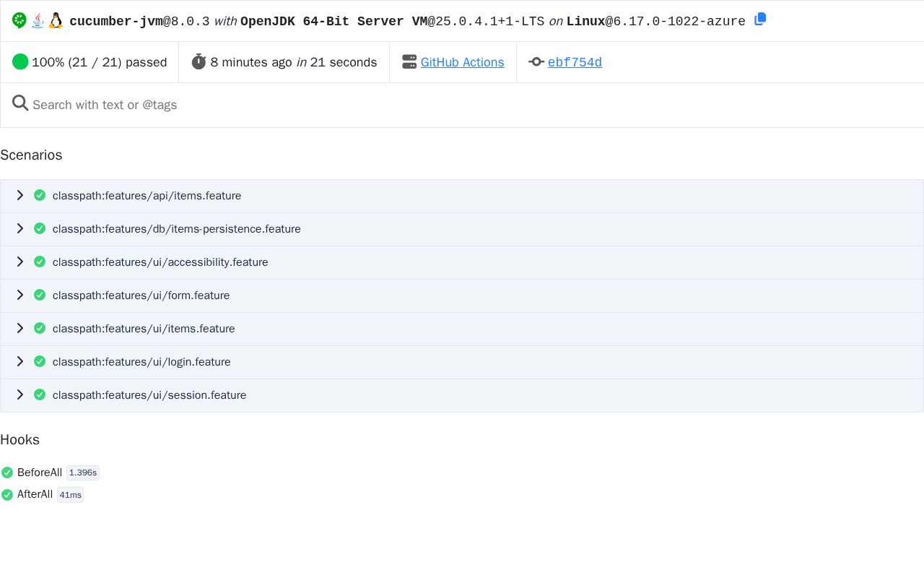Click the 1.396s duration badge
The width and height of the screenshot is (924, 578).
(x=83, y=473)
